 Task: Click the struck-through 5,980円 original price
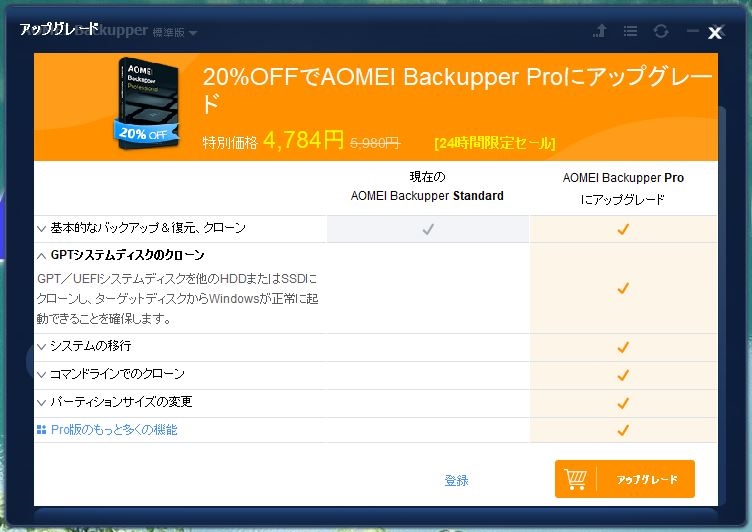coord(375,142)
